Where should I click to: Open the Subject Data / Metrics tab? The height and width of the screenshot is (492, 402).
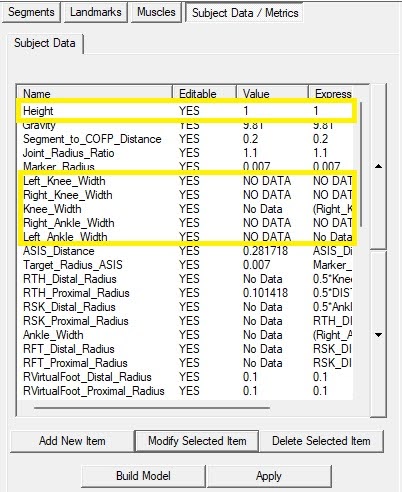[x=245, y=13]
